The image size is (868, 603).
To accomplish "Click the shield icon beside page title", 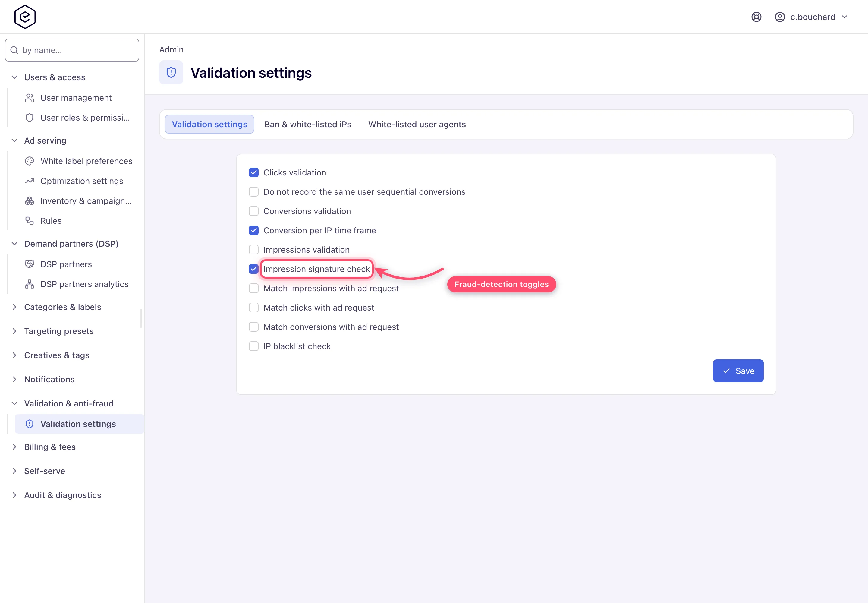I will [171, 73].
